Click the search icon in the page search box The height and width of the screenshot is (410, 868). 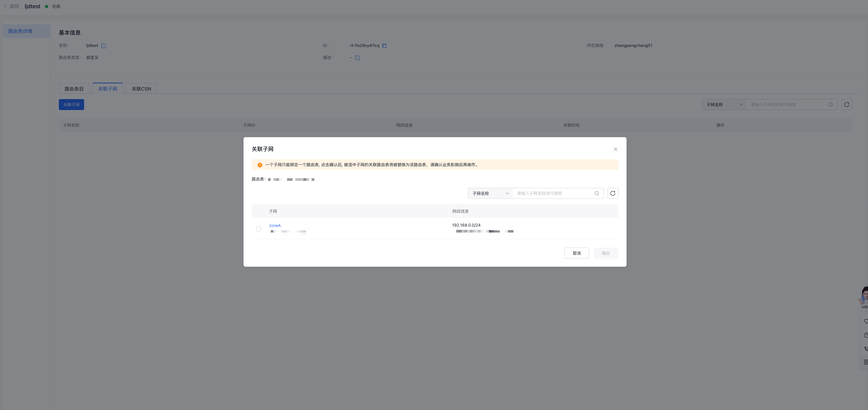click(x=830, y=105)
